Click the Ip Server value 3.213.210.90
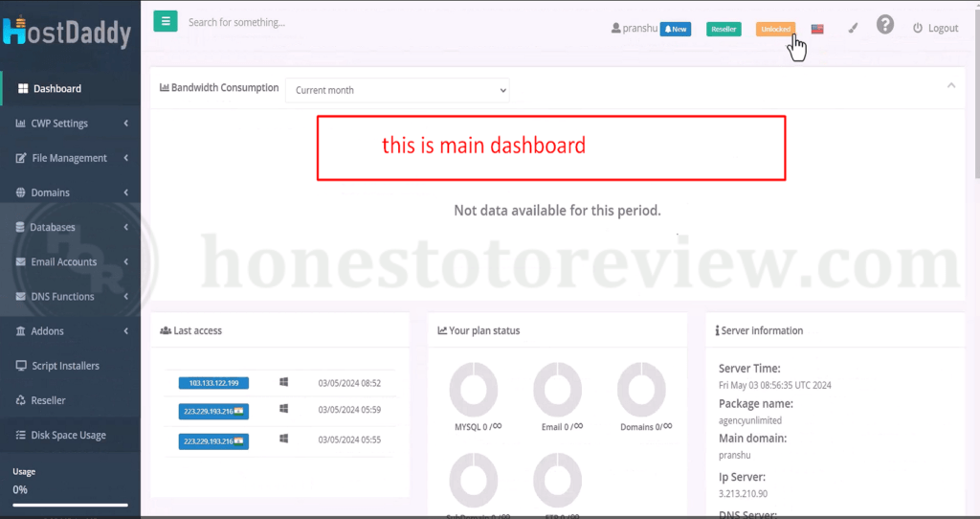The image size is (980, 519). (x=743, y=493)
